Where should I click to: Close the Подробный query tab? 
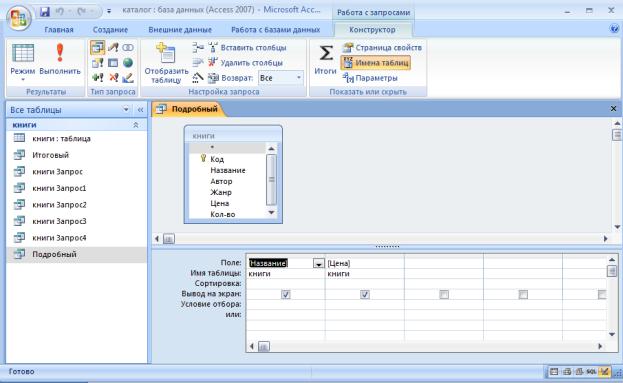click(613, 108)
